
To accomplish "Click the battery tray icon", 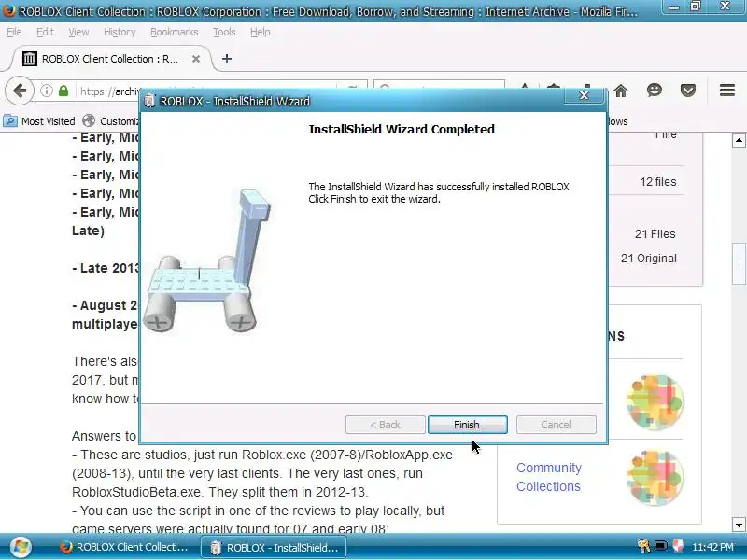I will coord(661,546).
